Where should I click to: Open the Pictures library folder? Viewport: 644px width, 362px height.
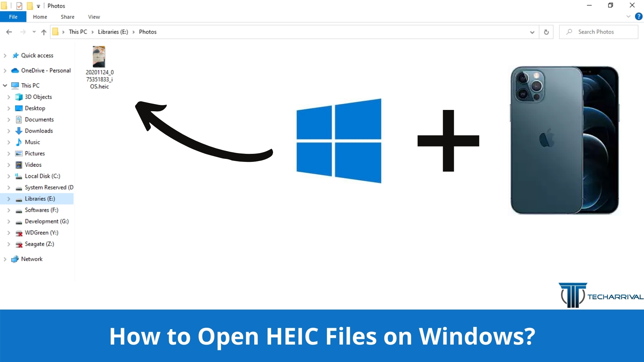click(x=34, y=154)
